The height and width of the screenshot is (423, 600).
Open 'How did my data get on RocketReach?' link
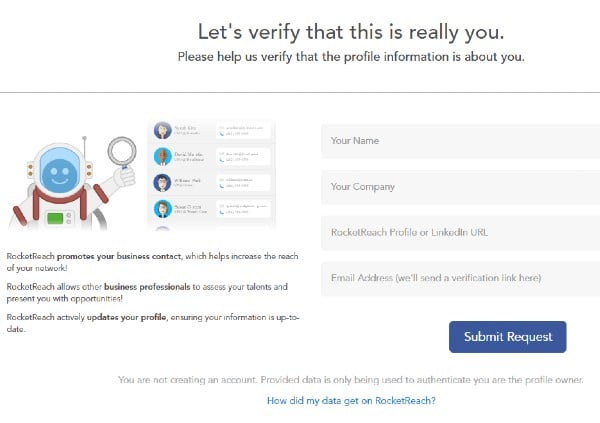(351, 401)
